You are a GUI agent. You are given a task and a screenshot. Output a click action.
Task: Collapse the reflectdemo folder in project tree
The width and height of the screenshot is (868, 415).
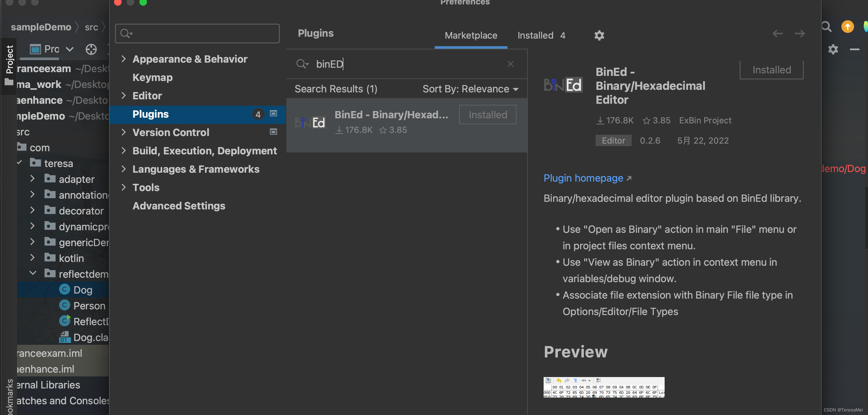click(33, 273)
